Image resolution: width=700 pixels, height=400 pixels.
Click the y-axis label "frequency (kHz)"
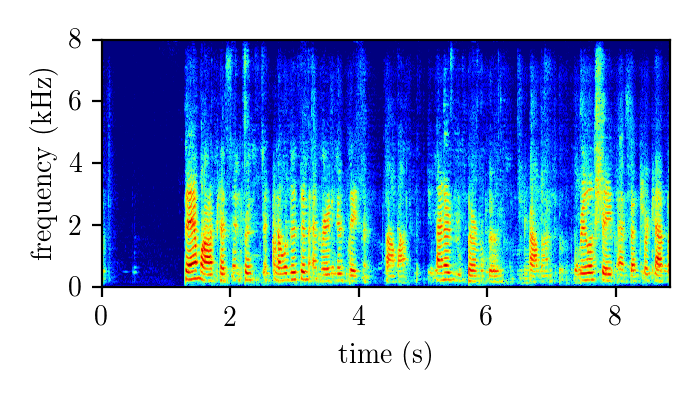(43, 164)
